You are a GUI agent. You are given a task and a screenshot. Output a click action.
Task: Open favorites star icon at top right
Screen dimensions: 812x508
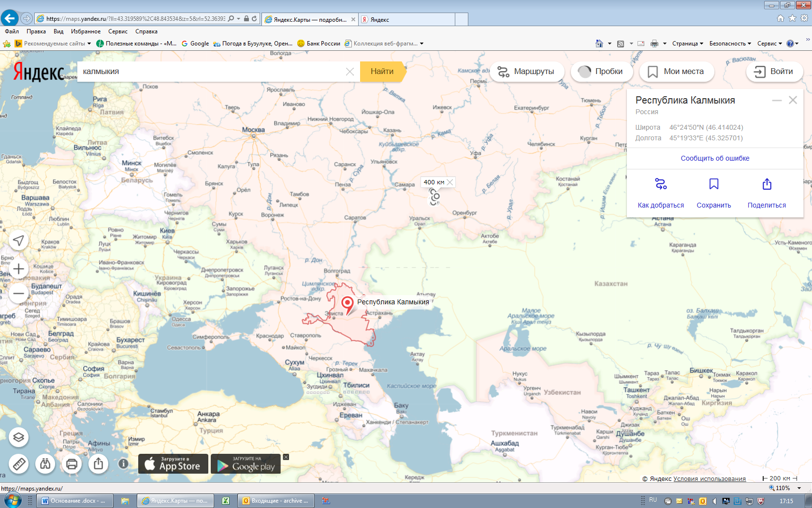pyautogui.click(x=792, y=18)
